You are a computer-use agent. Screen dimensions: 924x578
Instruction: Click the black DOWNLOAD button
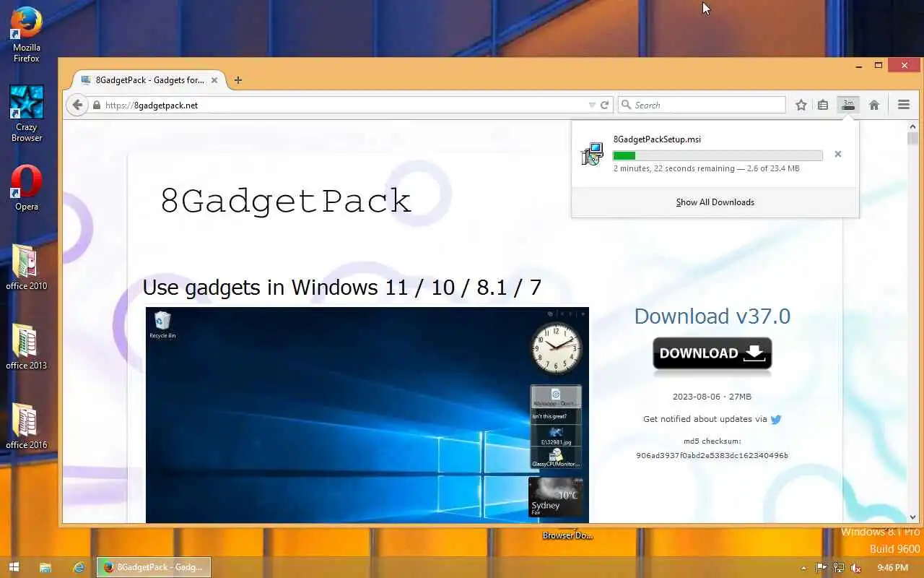pos(712,354)
